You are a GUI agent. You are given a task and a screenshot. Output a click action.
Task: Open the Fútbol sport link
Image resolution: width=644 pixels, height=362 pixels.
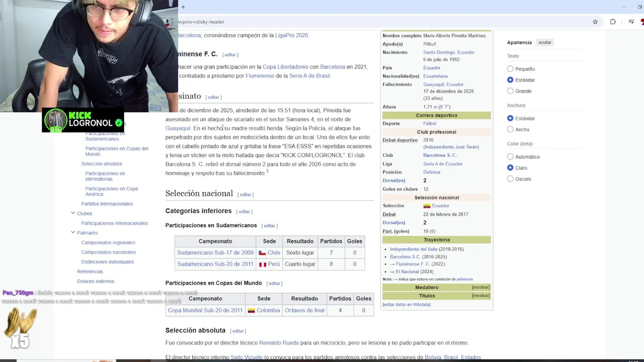pyautogui.click(x=430, y=124)
